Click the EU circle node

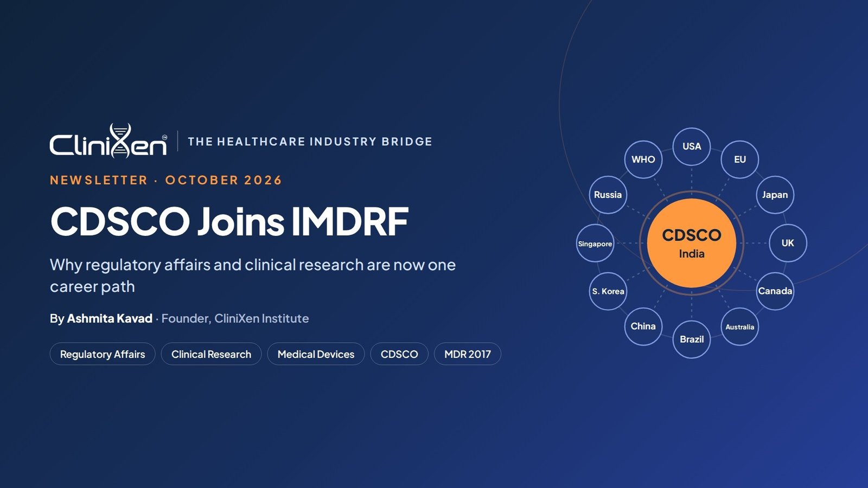click(740, 159)
